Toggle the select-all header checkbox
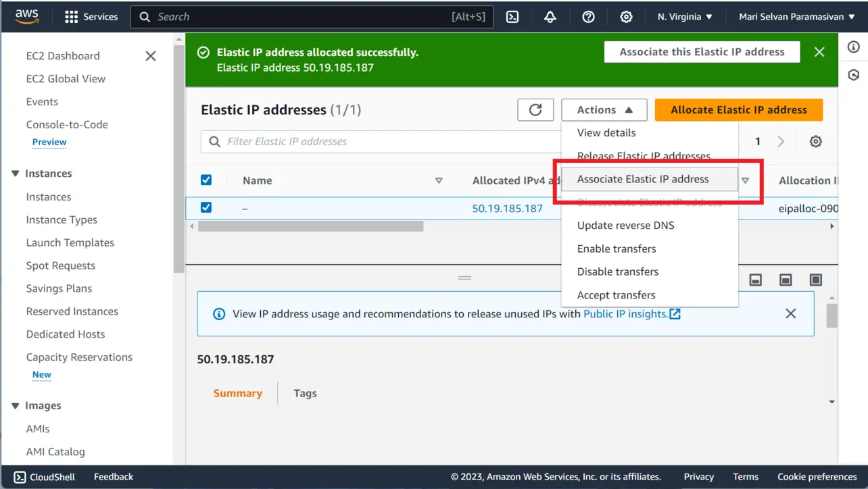 206,180
